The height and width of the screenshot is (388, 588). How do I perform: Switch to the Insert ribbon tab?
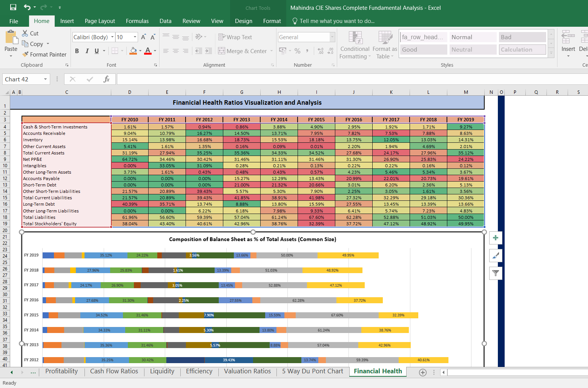click(67, 21)
